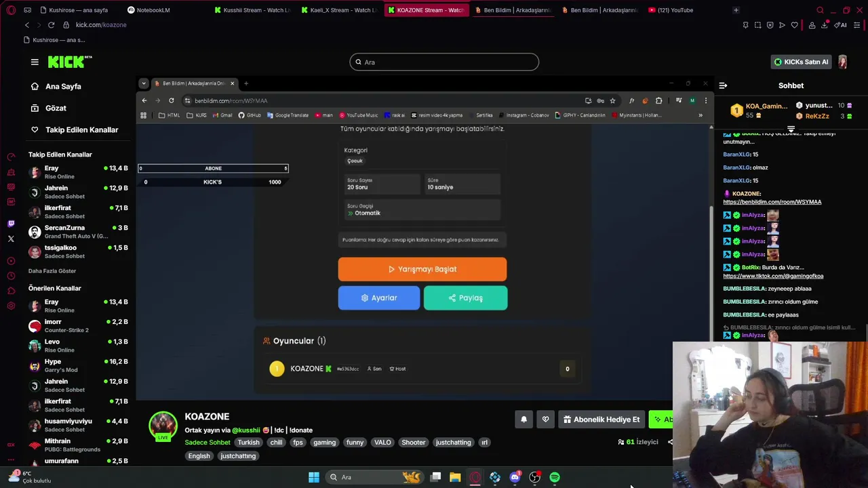
Task: Click the KICKs Satın Al button
Action: (x=802, y=62)
